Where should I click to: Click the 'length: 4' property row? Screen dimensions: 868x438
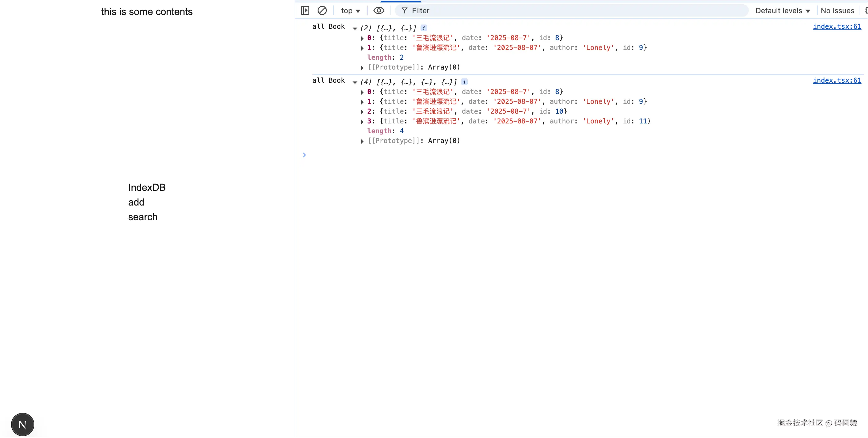[x=386, y=131]
